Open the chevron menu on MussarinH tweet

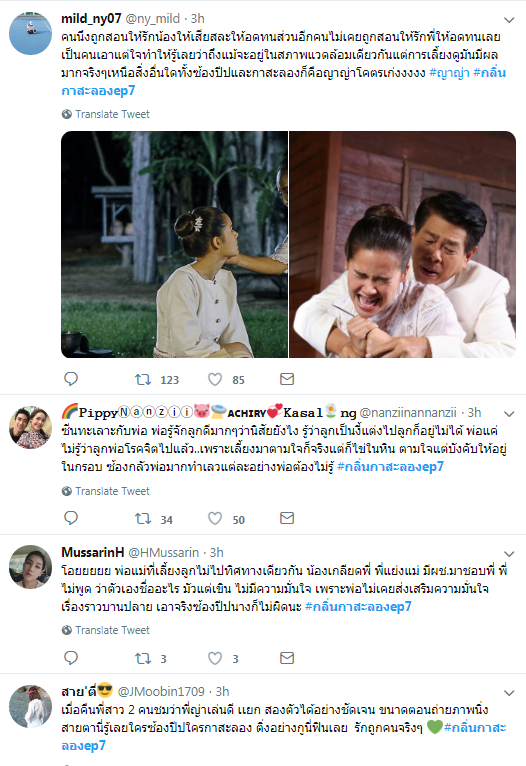click(x=509, y=554)
